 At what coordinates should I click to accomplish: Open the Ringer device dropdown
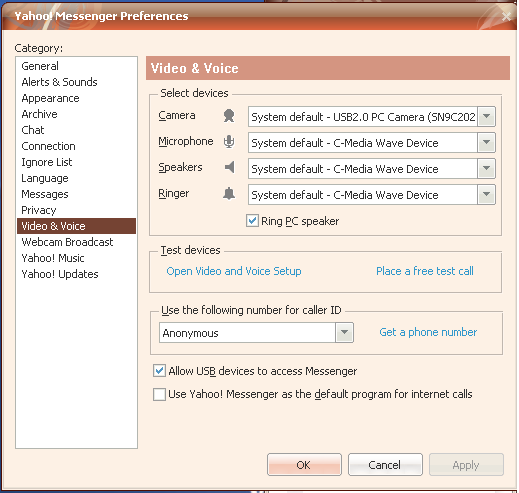pyautogui.click(x=486, y=194)
